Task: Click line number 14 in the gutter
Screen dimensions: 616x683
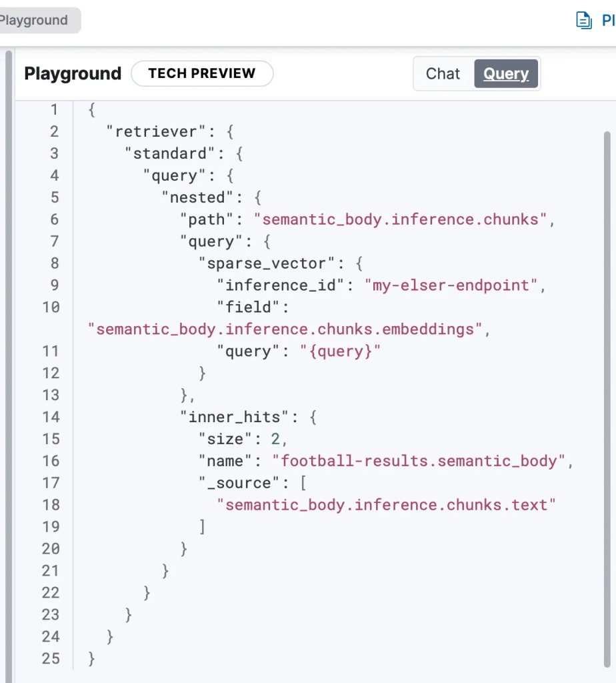Action: click(51, 417)
